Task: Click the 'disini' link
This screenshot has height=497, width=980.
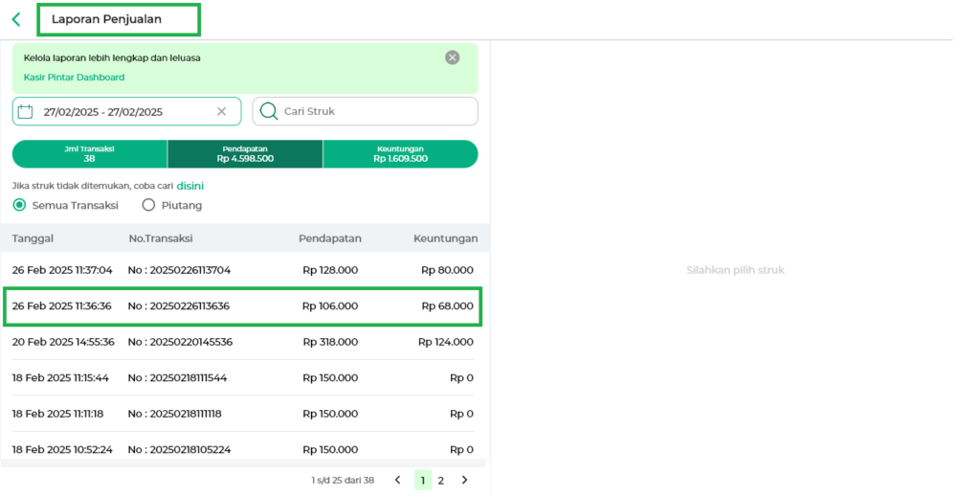Action: (x=189, y=186)
